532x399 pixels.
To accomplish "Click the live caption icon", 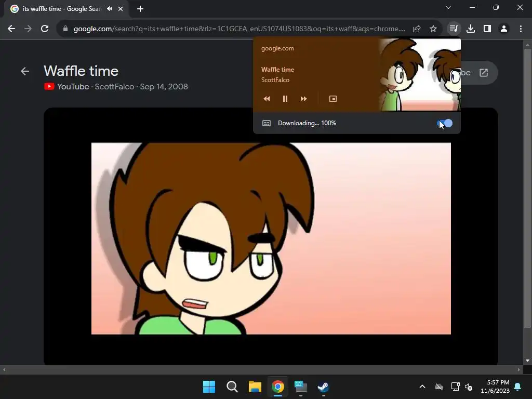I will (267, 123).
